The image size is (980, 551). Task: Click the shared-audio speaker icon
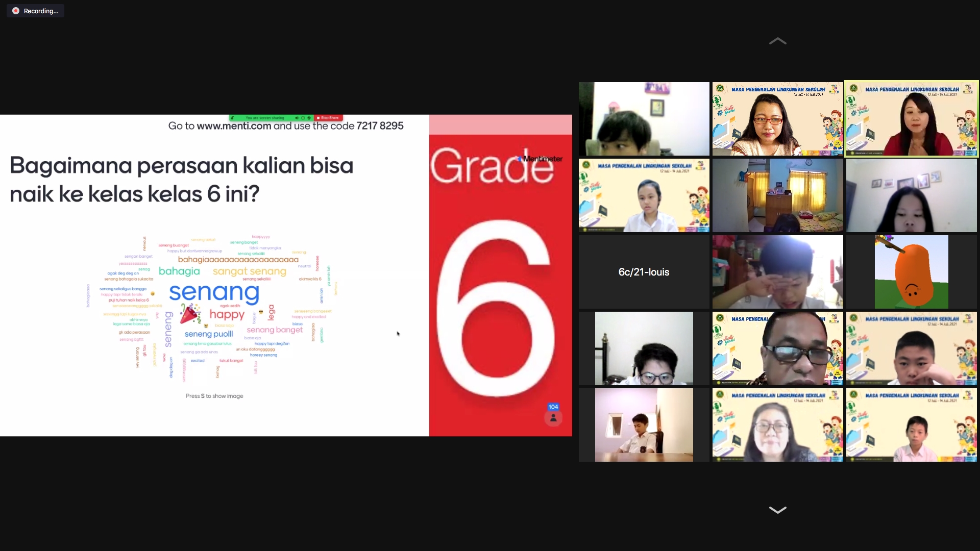(x=297, y=118)
